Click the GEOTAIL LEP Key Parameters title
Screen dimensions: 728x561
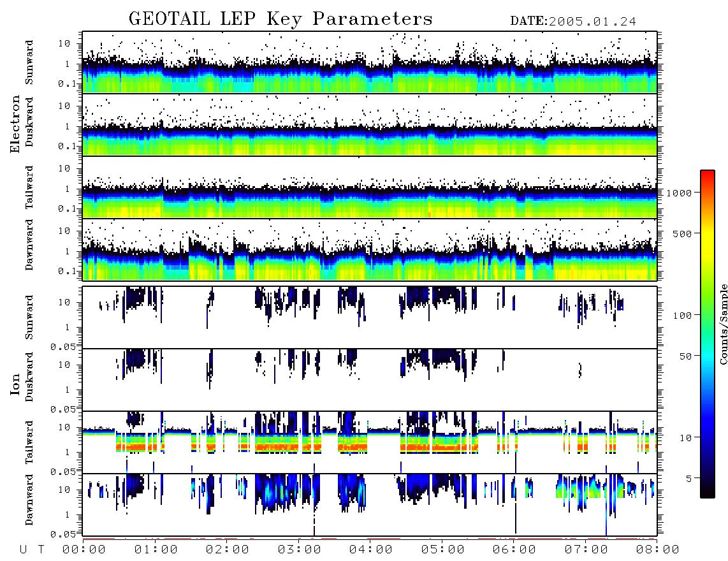click(280, 18)
